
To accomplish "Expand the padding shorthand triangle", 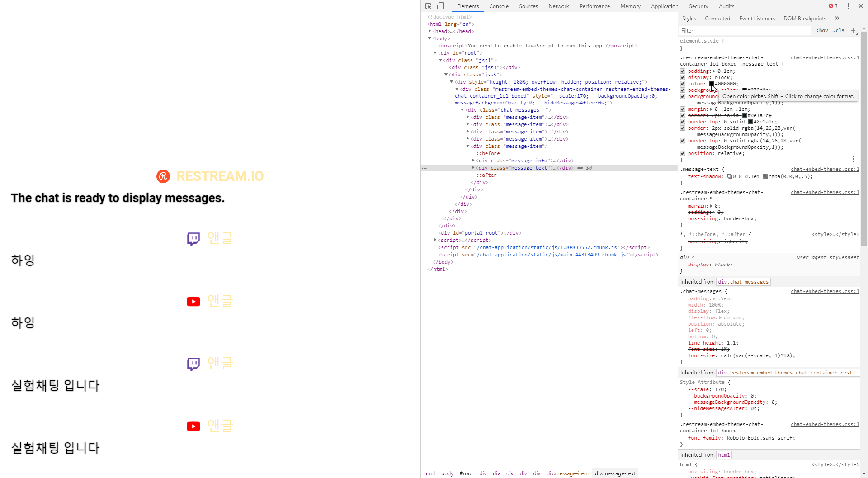I will pyautogui.click(x=714, y=71).
